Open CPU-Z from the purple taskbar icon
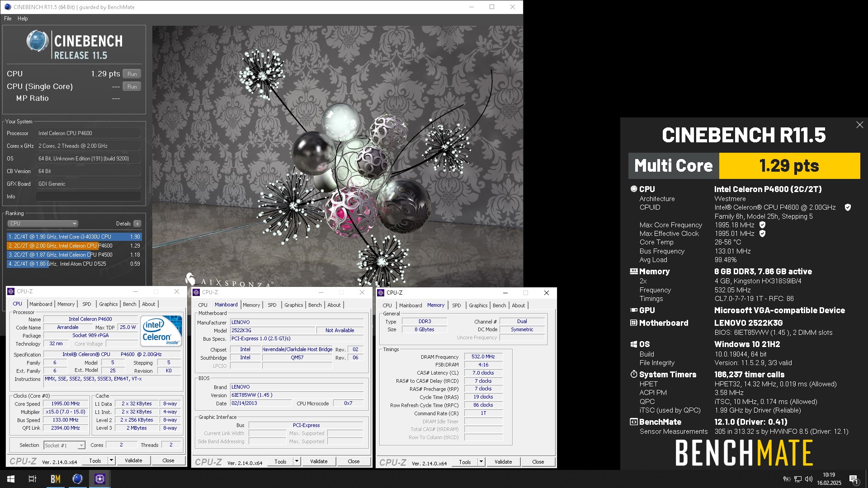Screen dimensions: 868x488 tap(100, 479)
